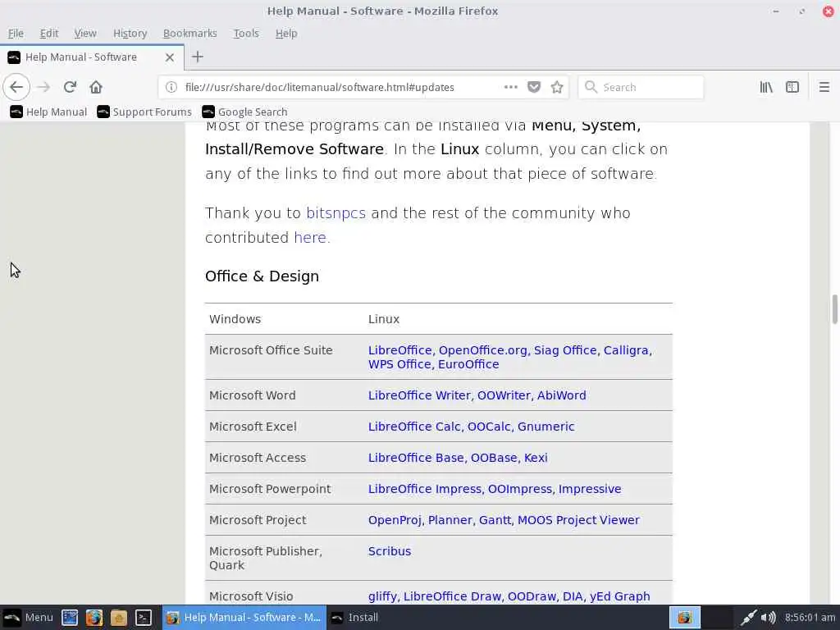Screen dimensions: 840x630
Task: Click the 'Office & Design' heading
Action: pyautogui.click(x=262, y=276)
